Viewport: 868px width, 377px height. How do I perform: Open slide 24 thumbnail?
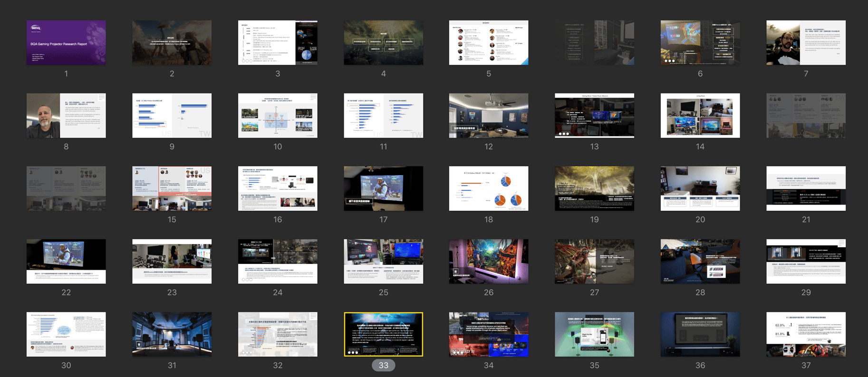click(x=278, y=261)
